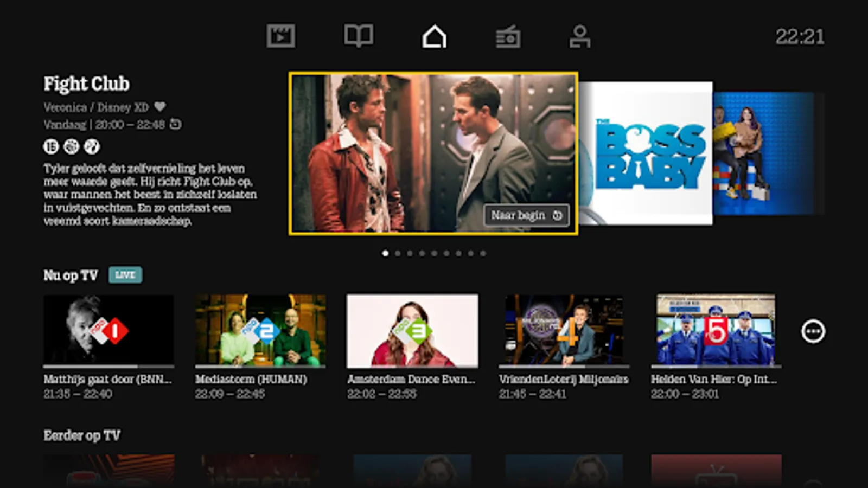Jump to the second carousel page dot

[398, 253]
